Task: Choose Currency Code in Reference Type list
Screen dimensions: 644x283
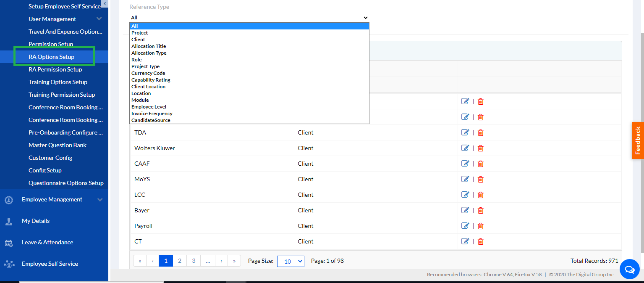Action: click(148, 73)
